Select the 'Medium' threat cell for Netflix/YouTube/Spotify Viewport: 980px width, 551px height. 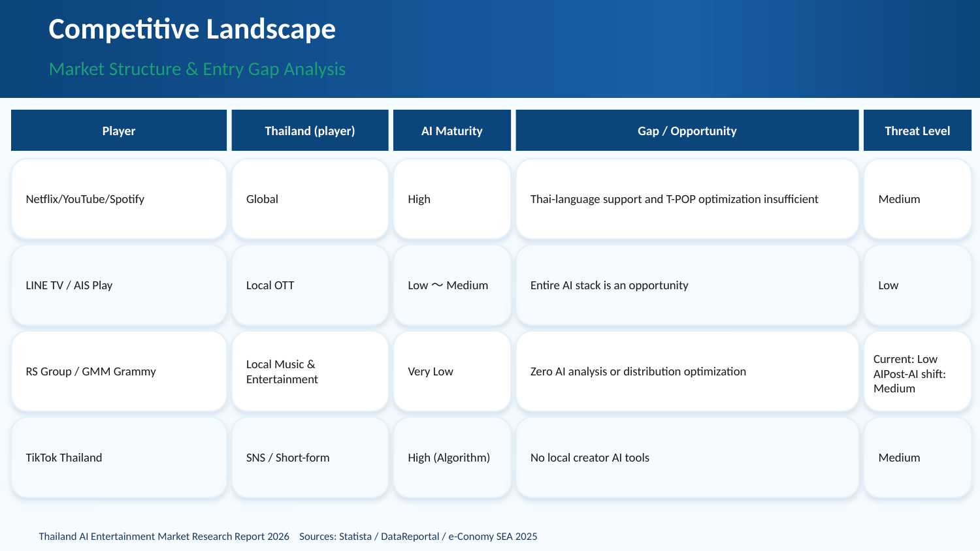(917, 199)
